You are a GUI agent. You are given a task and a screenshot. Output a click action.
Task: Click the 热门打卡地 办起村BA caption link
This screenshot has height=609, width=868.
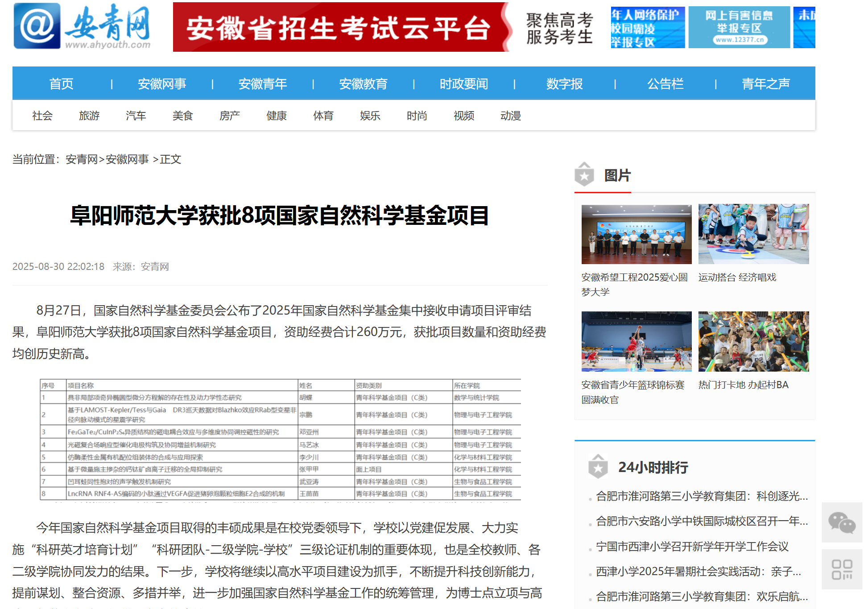click(743, 385)
